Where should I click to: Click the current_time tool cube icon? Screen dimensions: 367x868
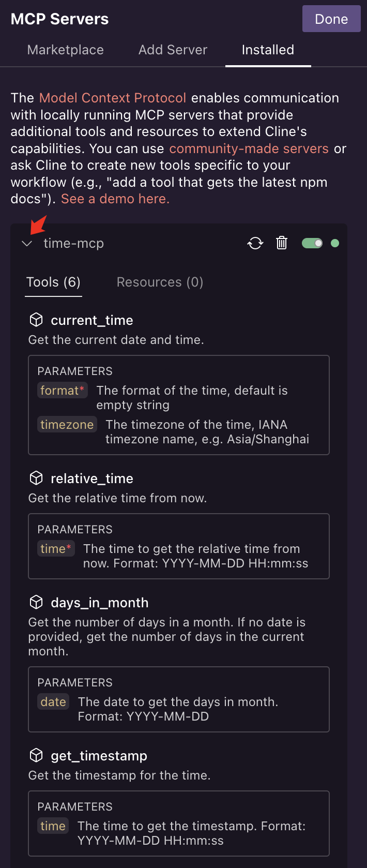click(36, 320)
